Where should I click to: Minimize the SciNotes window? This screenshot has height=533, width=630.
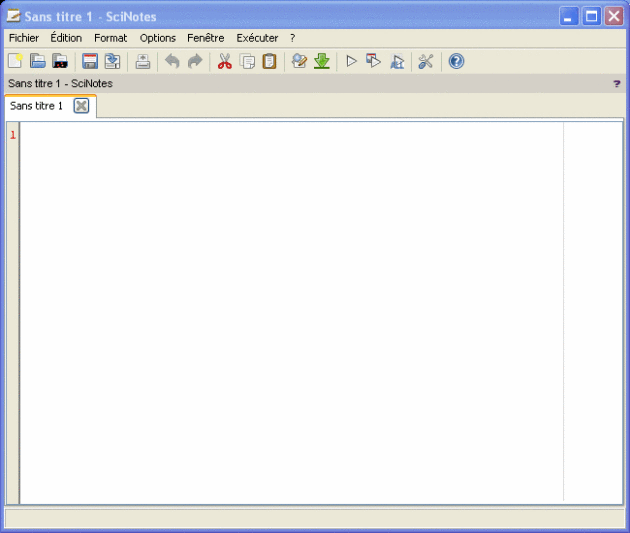tap(569, 16)
